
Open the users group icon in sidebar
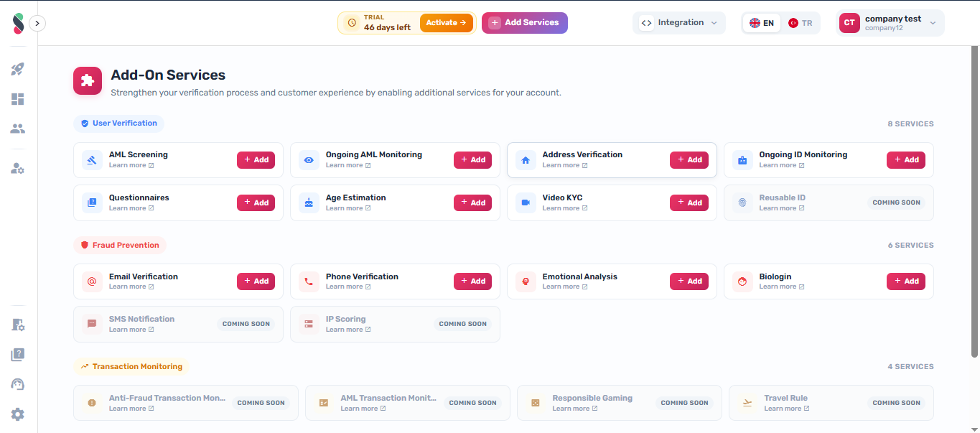tap(18, 129)
